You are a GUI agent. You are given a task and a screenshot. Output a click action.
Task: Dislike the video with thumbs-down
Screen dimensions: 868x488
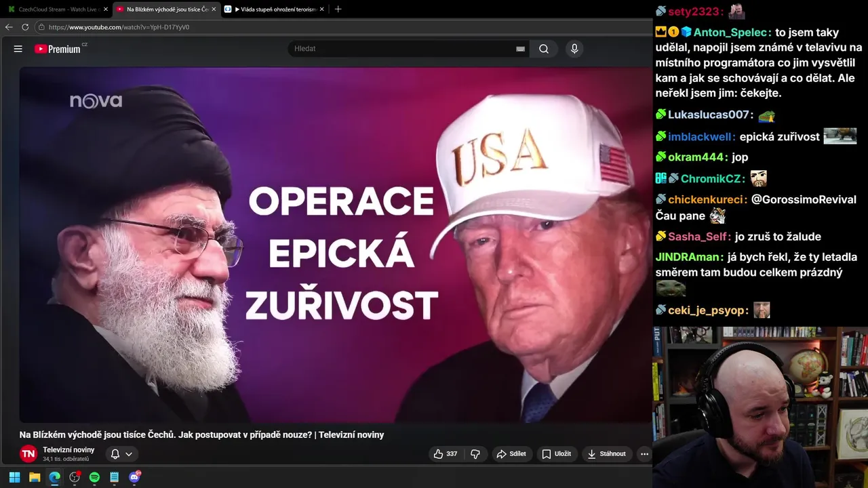click(475, 453)
